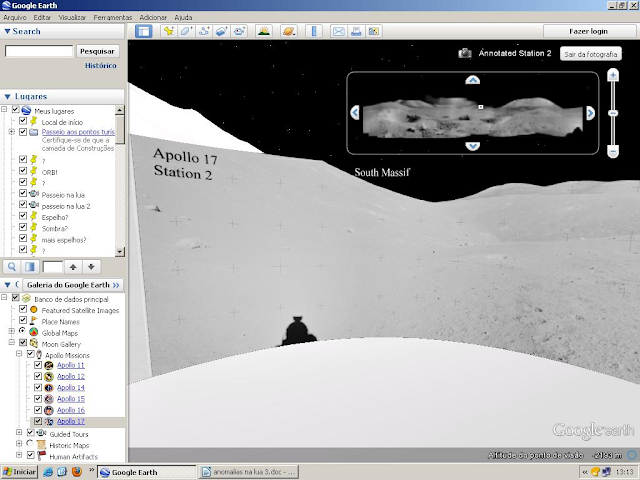This screenshot has height=480, width=640.
Task: Open the Apollo 17 link
Action: tap(71, 421)
